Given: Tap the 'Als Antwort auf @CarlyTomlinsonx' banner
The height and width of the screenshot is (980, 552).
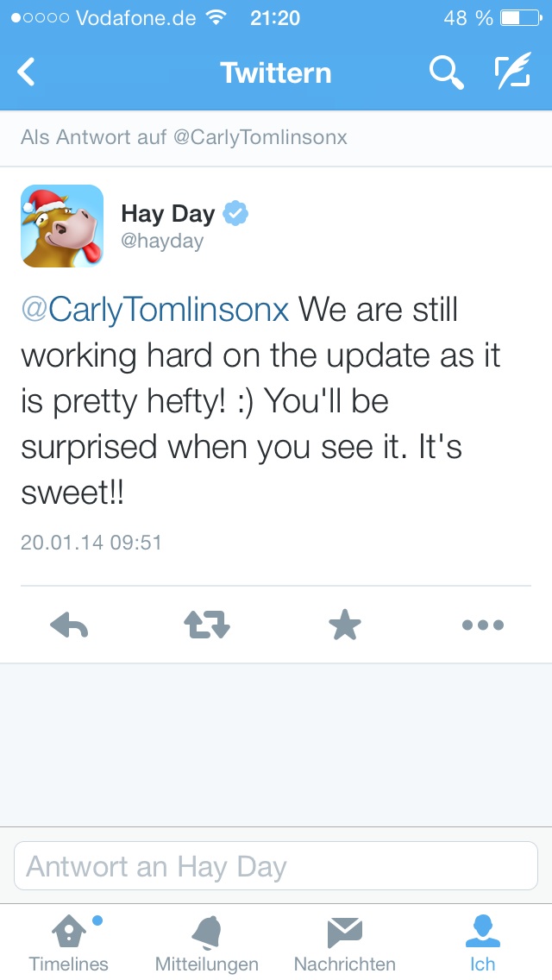Looking at the screenshot, I should pos(185,138).
